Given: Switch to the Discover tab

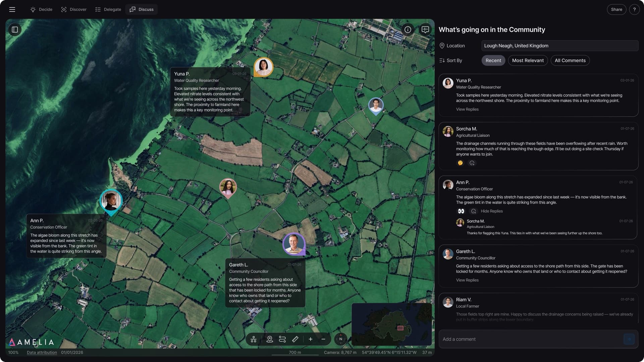Looking at the screenshot, I should (x=73, y=9).
